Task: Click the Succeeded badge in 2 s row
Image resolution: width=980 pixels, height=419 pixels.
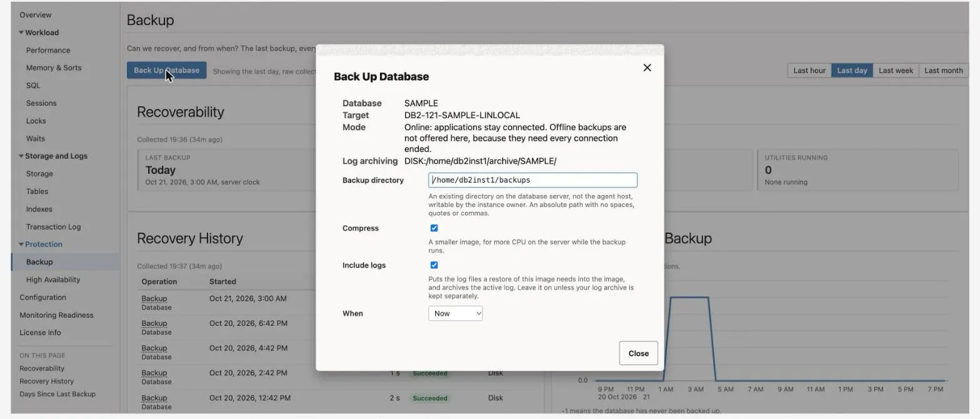Action: click(430, 398)
